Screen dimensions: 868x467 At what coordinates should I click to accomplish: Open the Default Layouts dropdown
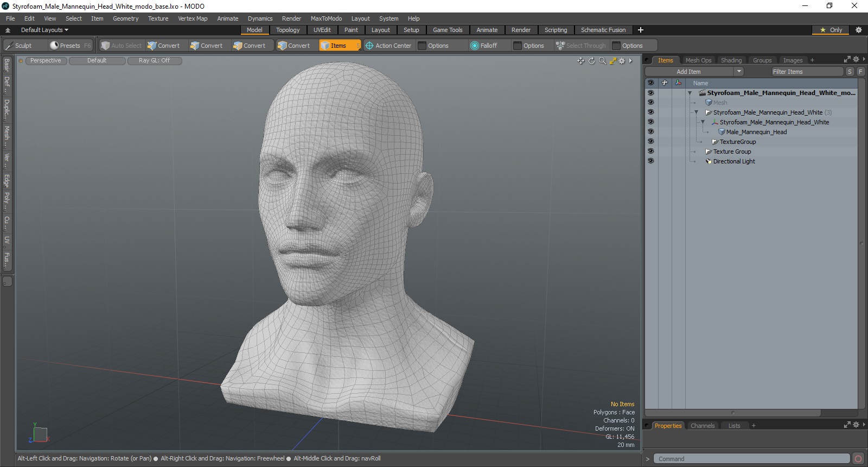44,30
